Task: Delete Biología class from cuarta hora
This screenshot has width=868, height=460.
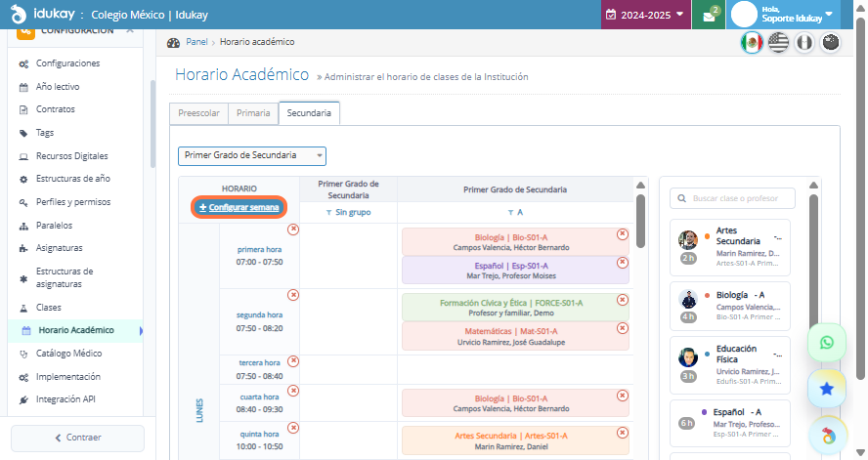Action: coord(623,396)
